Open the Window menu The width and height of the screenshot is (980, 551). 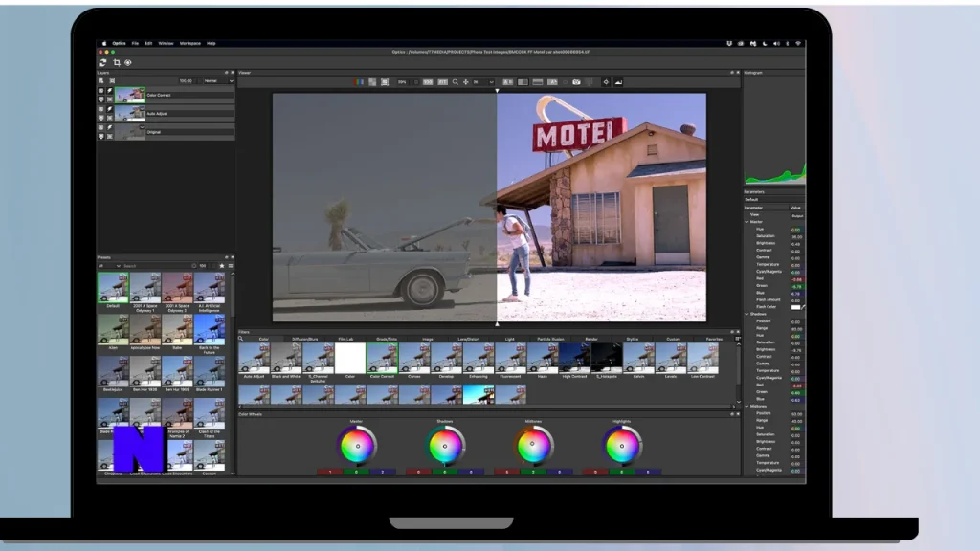[166, 44]
